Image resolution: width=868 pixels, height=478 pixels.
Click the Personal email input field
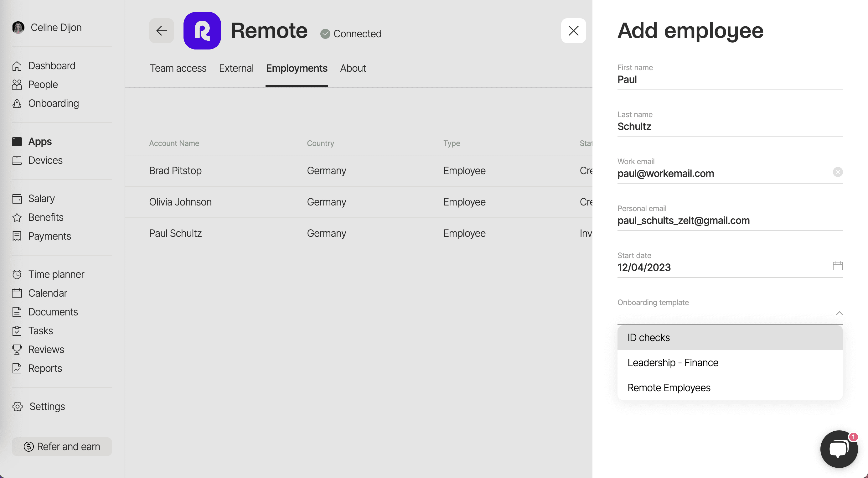[708, 221]
